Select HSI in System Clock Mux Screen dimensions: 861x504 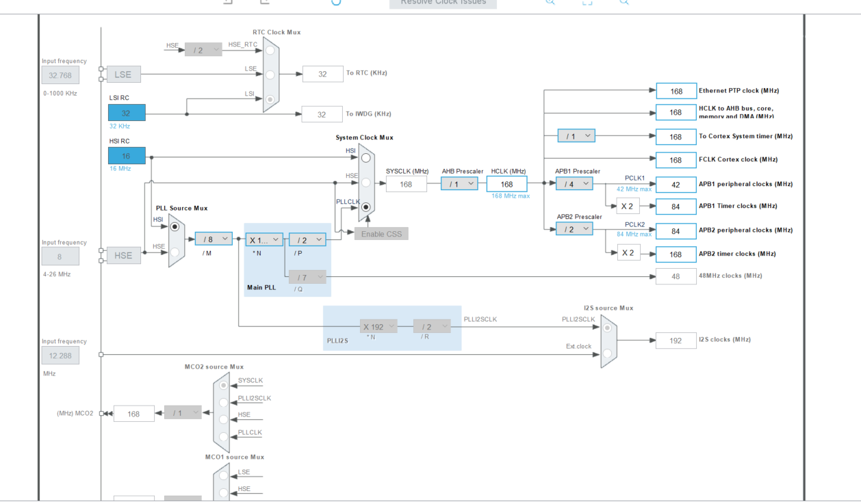point(366,158)
